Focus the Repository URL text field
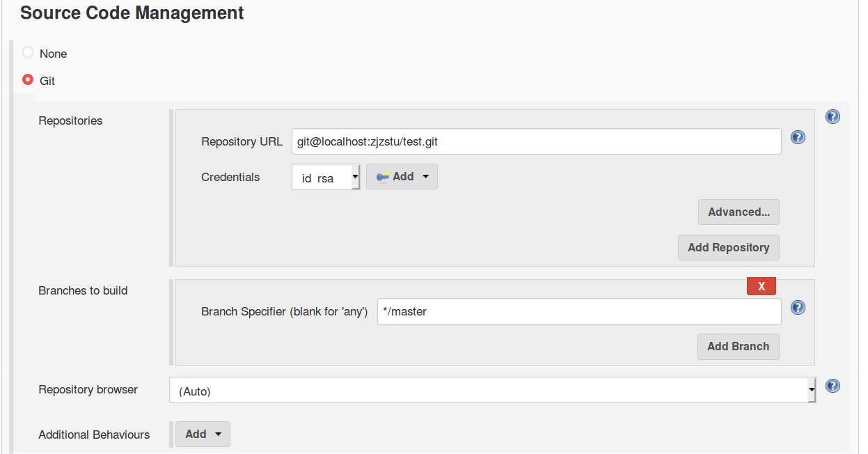The image size is (868, 454). pyautogui.click(x=536, y=141)
